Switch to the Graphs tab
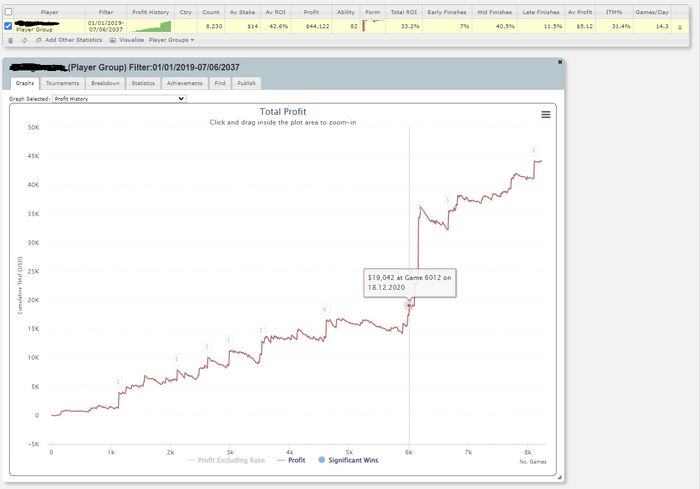The image size is (700, 489). coord(25,83)
